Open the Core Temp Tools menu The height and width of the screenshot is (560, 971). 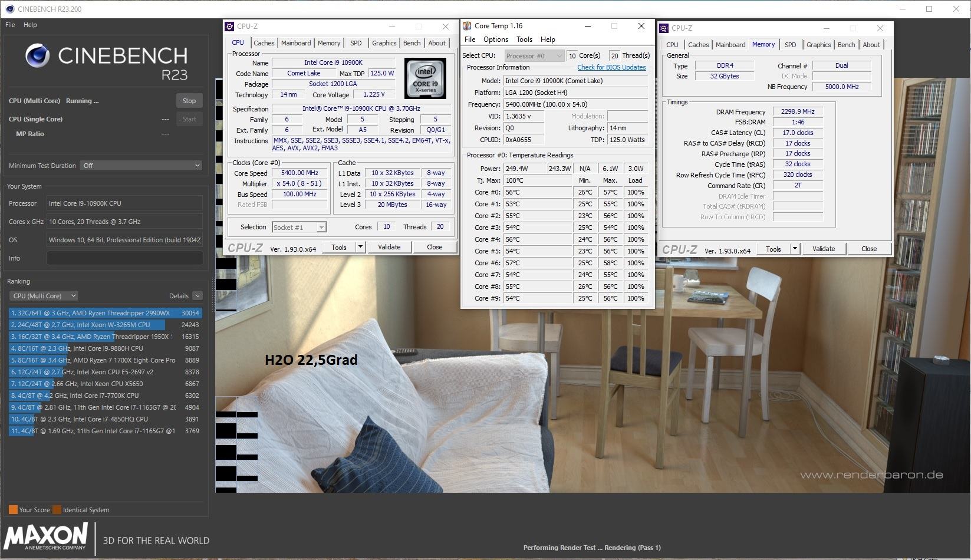pos(524,39)
